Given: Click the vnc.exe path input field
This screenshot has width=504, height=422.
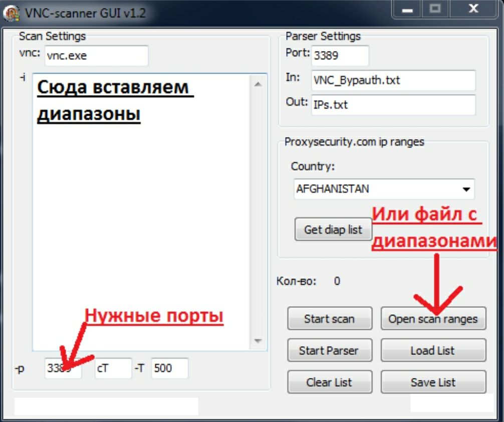Looking at the screenshot, I should tap(95, 55).
